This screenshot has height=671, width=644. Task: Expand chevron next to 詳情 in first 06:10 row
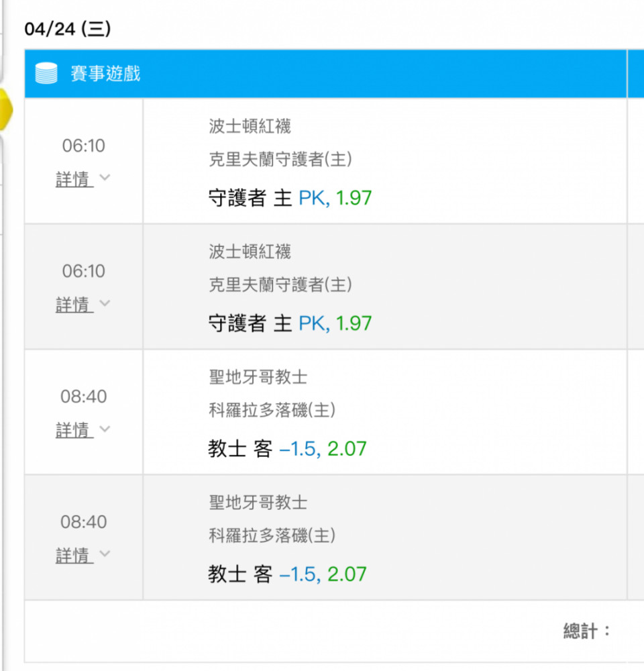tap(105, 178)
